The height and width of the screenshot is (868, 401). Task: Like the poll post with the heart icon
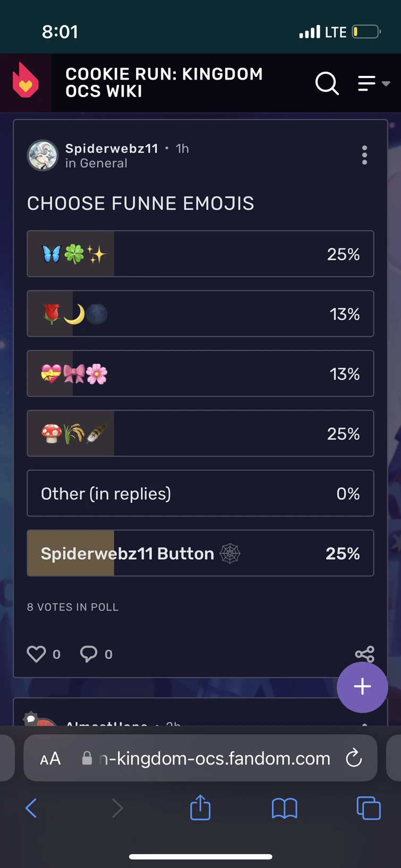point(36,654)
